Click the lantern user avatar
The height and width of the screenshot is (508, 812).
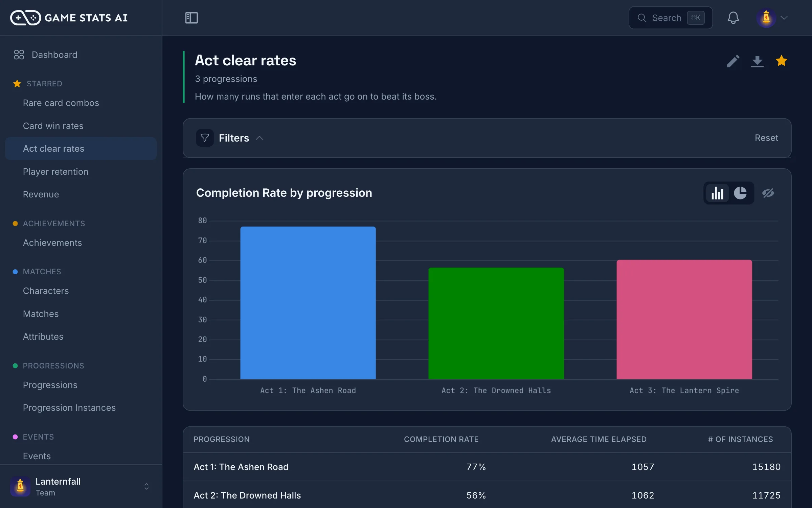tap(766, 18)
